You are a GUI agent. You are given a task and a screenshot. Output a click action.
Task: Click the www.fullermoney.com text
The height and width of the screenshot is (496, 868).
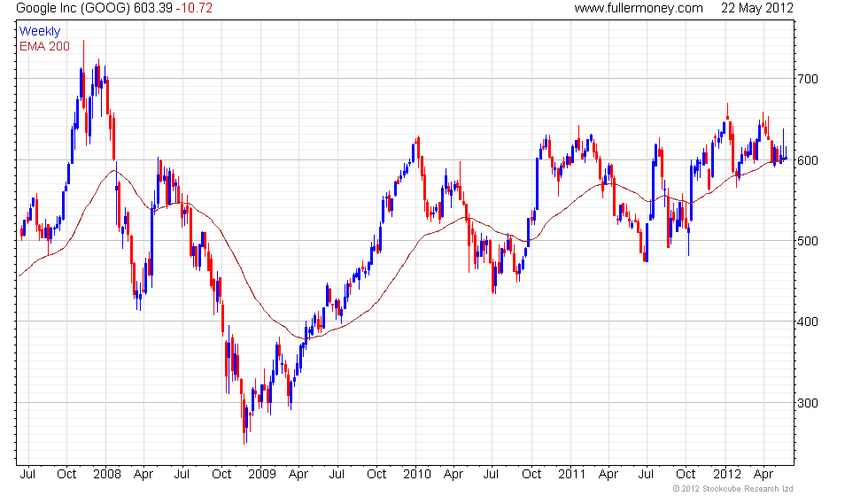(x=639, y=8)
